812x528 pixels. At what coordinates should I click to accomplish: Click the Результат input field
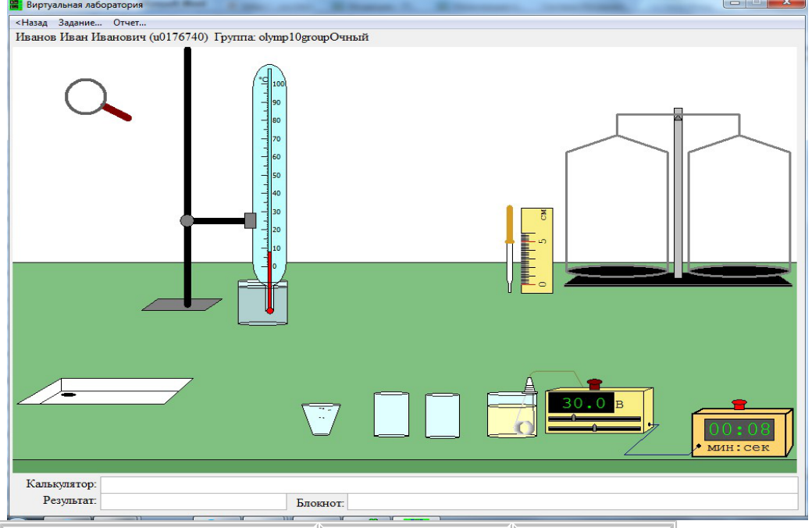pyautogui.click(x=194, y=501)
